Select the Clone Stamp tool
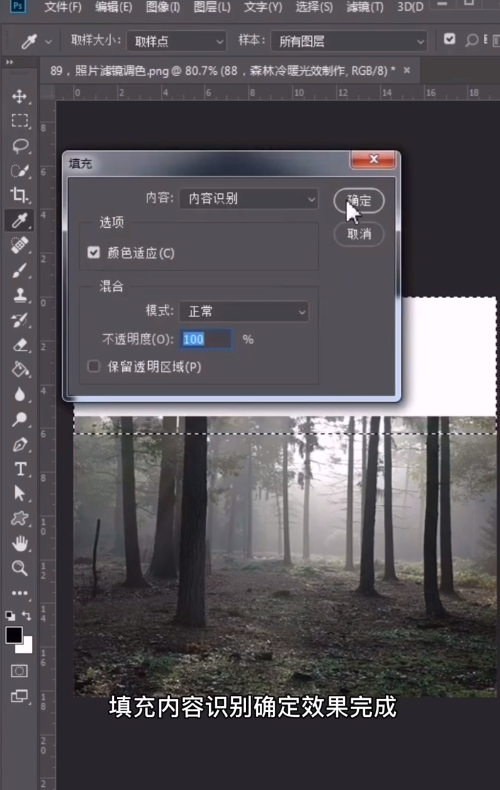This screenshot has height=790, width=500. point(20,295)
